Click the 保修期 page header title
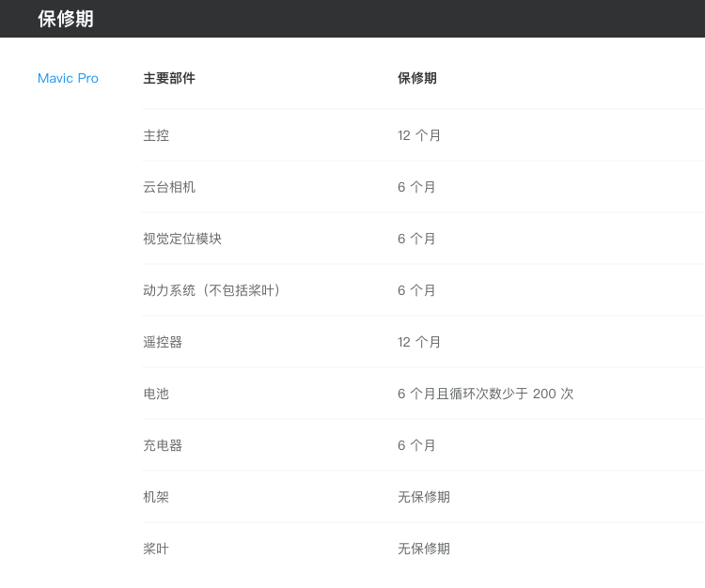 [66, 19]
